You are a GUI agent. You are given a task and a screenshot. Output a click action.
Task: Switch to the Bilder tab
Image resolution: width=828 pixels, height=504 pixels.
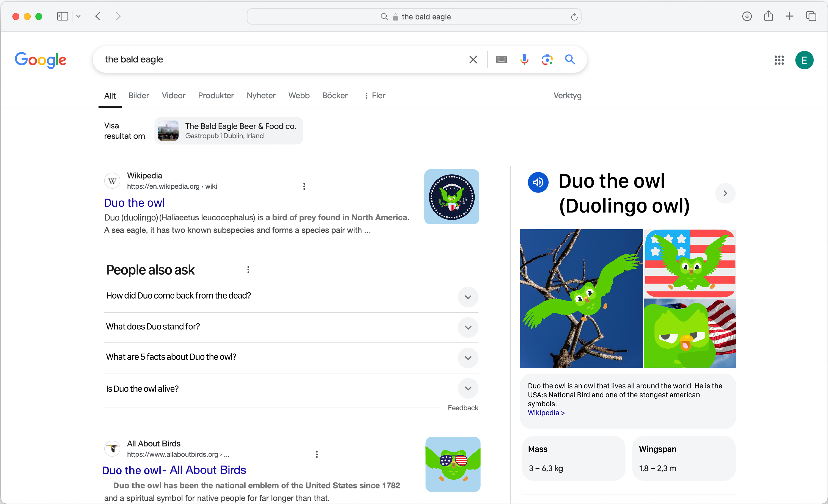[138, 95]
